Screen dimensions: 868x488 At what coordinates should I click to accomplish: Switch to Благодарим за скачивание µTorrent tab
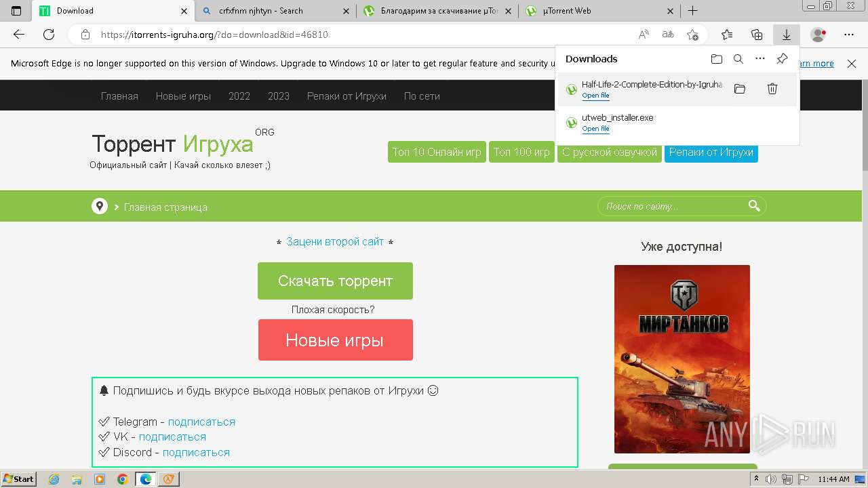437,11
